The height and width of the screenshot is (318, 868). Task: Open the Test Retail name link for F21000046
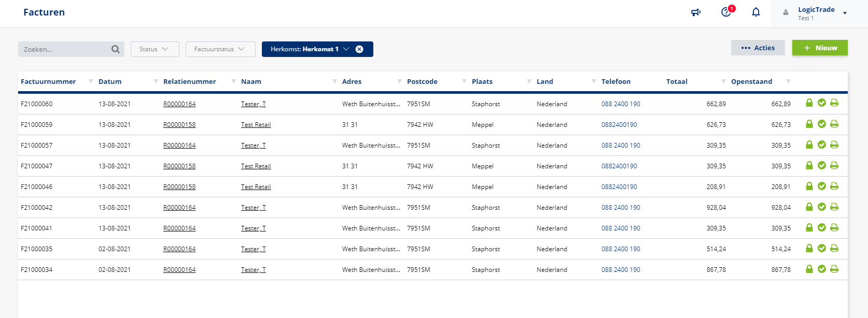[256, 187]
